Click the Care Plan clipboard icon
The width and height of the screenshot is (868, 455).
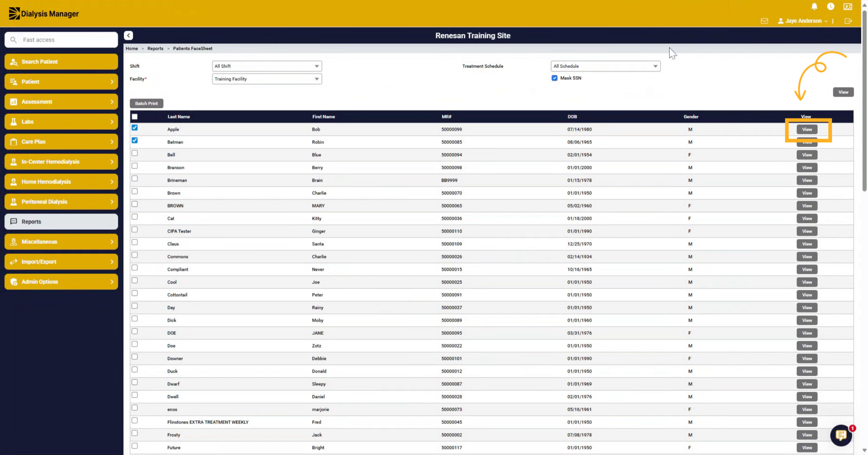14,142
